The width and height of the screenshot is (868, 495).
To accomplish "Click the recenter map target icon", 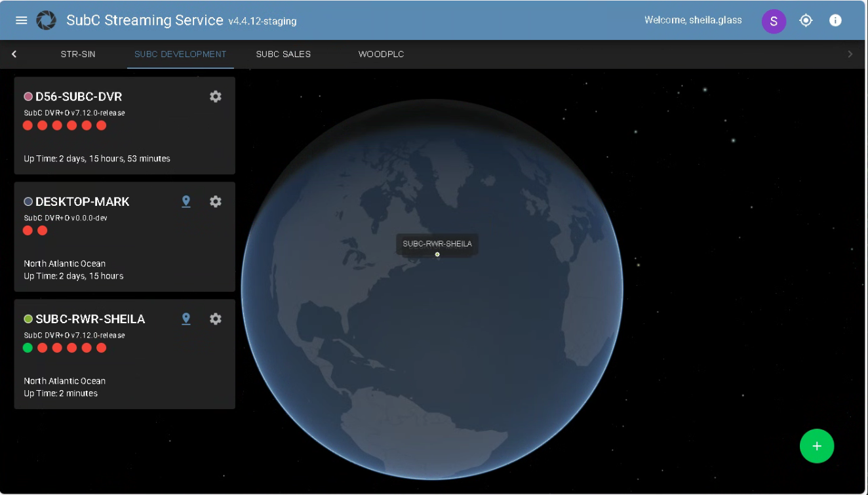I will point(806,20).
